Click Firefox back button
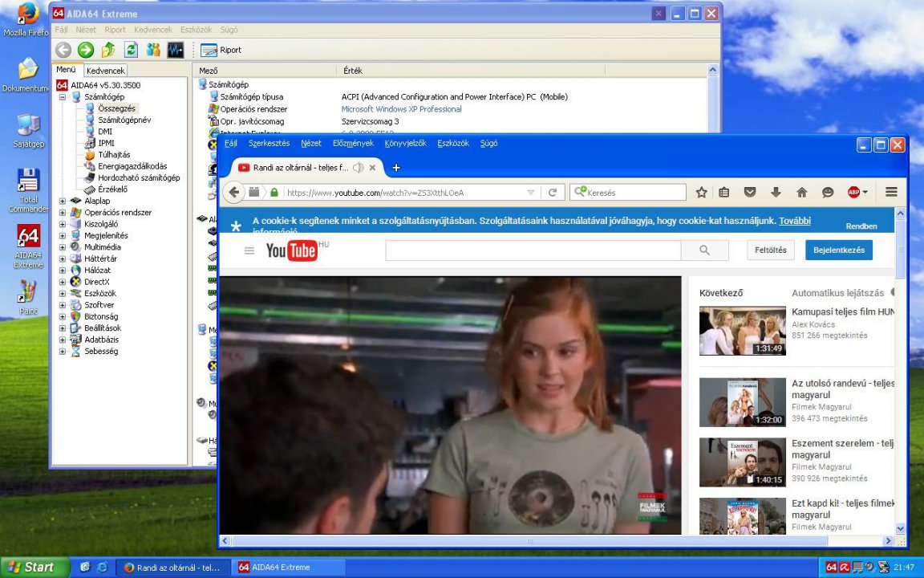924x578 pixels. click(x=234, y=193)
